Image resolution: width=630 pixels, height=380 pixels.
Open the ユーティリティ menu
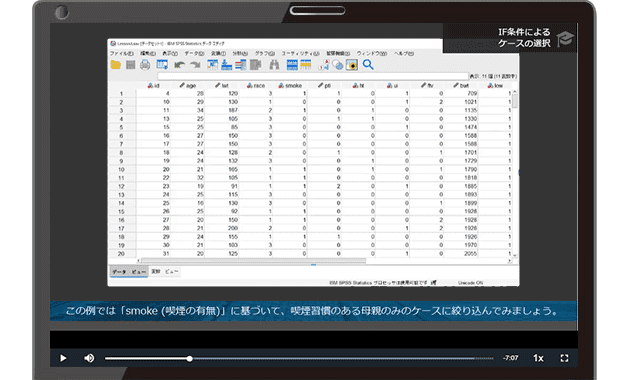pos(300,53)
